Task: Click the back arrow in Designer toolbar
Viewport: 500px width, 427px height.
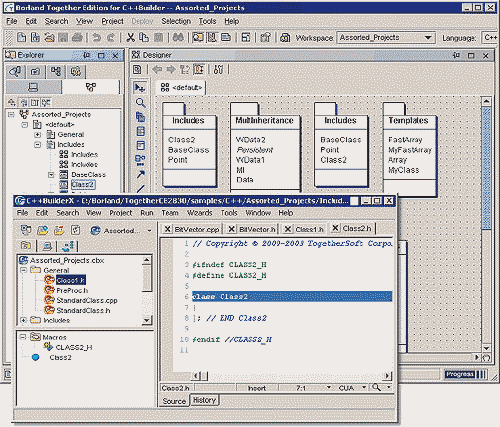Action: coord(157,70)
